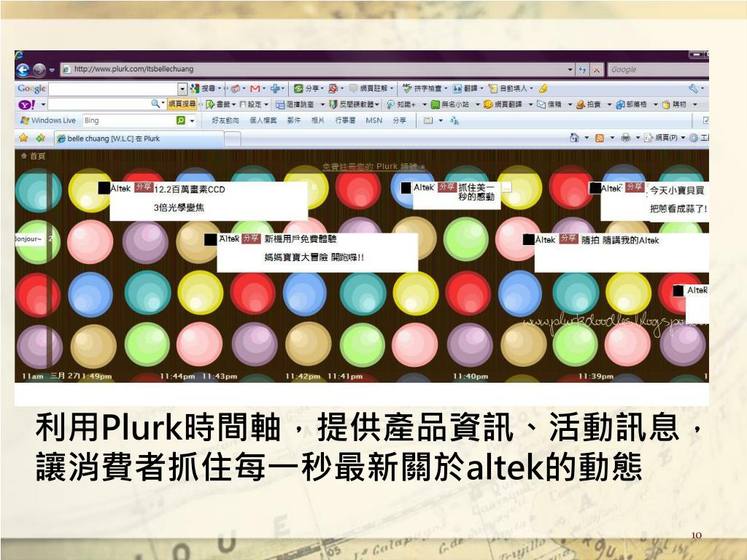Screen dimensions: 747x560
Task: Click the Yahoo magnifier search icon
Action: [155, 104]
